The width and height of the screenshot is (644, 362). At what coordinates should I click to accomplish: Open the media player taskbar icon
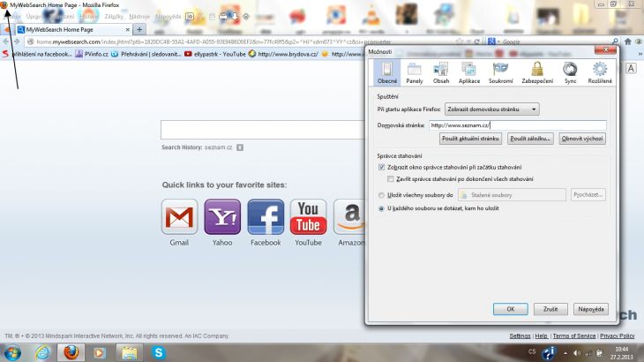click(x=99, y=352)
